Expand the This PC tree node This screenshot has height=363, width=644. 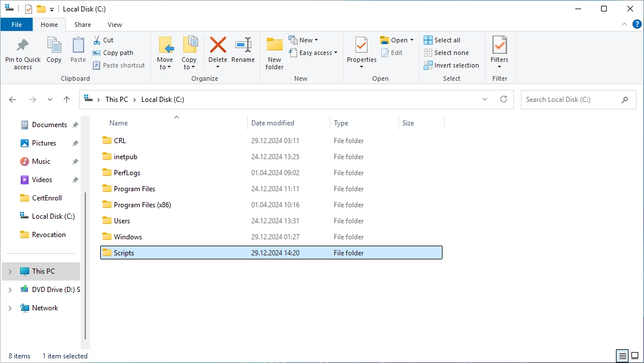[10, 271]
